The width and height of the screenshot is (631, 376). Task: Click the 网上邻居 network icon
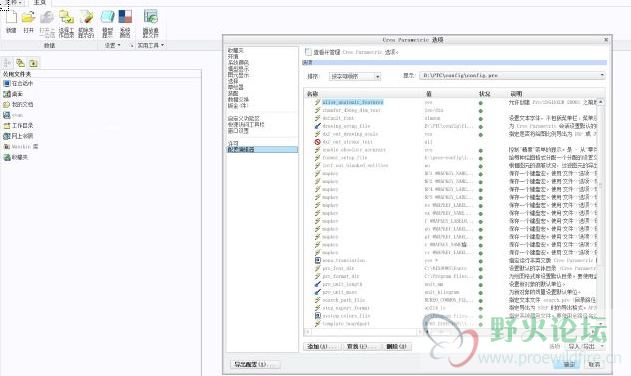(x=6, y=136)
